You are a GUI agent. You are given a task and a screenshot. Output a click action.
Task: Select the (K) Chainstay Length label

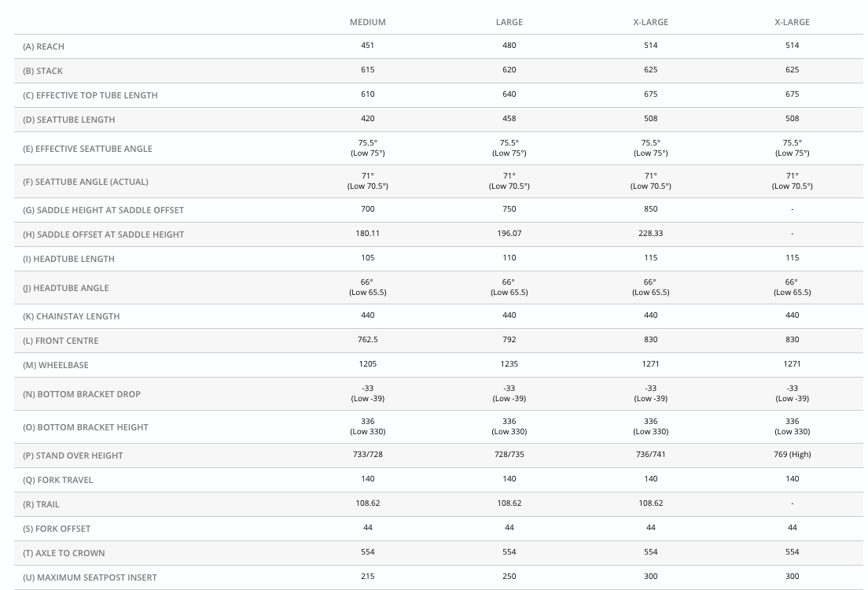[x=72, y=316]
